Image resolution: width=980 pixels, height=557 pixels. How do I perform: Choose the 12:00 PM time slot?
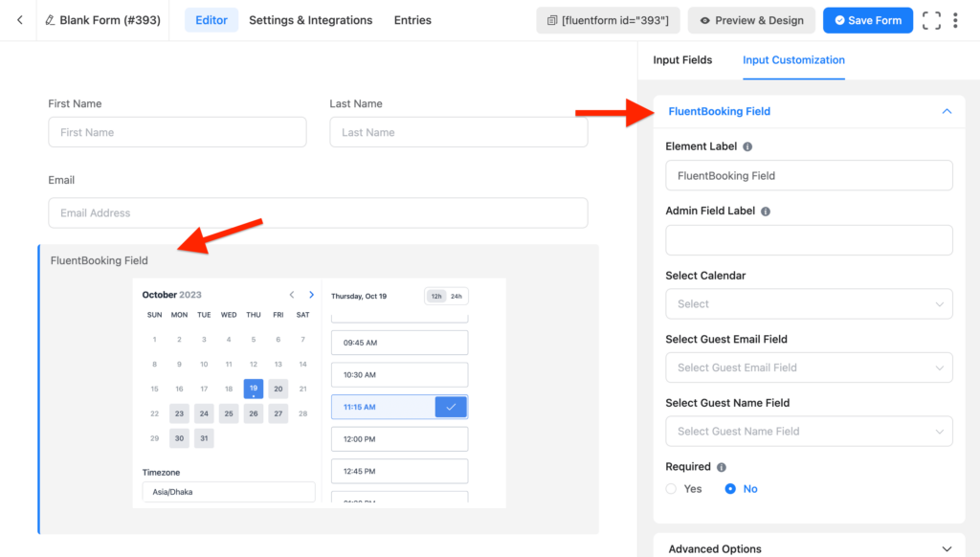coord(399,439)
